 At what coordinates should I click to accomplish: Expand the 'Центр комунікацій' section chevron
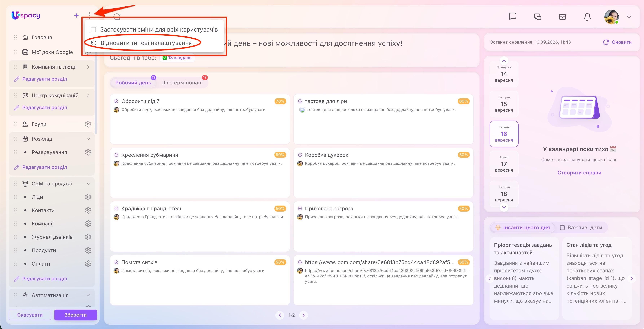click(x=88, y=95)
